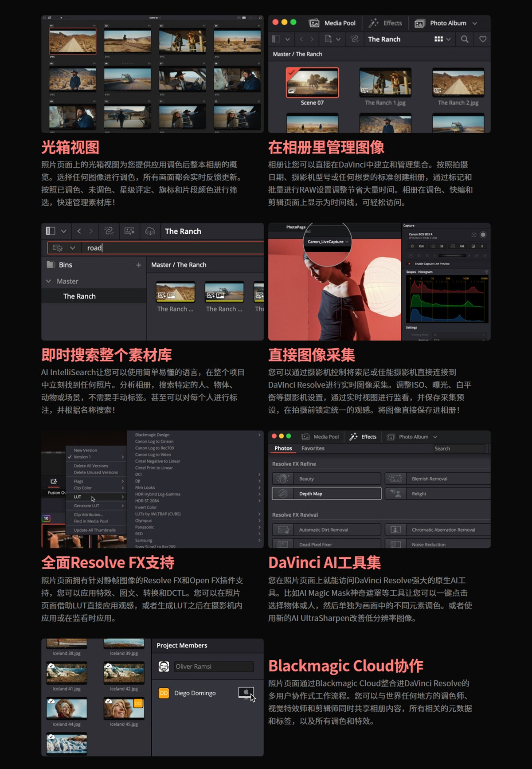Image resolution: width=532 pixels, height=769 pixels.
Task: Click the Effects Search field
Action: [459, 448]
